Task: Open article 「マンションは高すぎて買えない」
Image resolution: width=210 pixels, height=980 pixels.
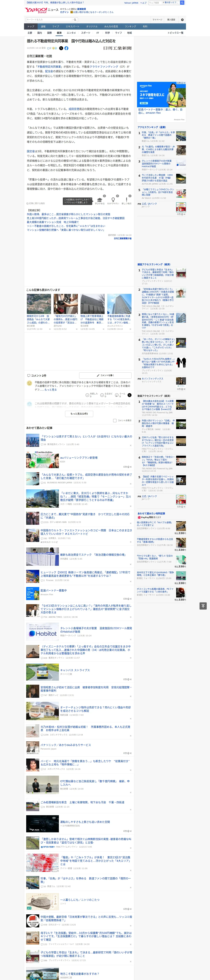Action: [86, 438]
